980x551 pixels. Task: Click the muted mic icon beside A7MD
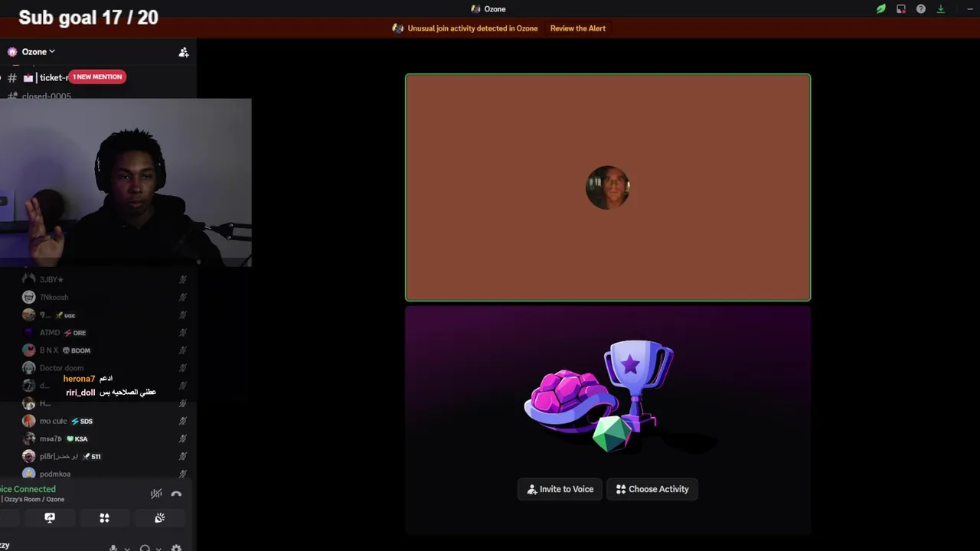click(x=182, y=332)
